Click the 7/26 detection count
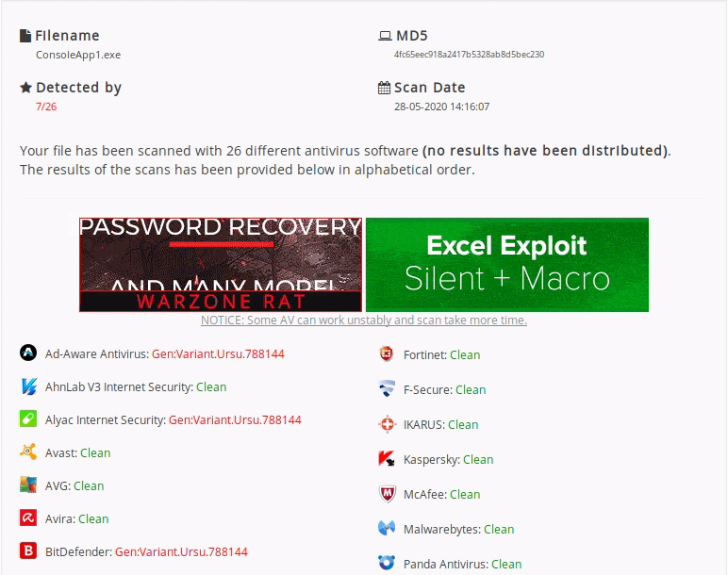This screenshot has width=728, height=575. coord(46,107)
